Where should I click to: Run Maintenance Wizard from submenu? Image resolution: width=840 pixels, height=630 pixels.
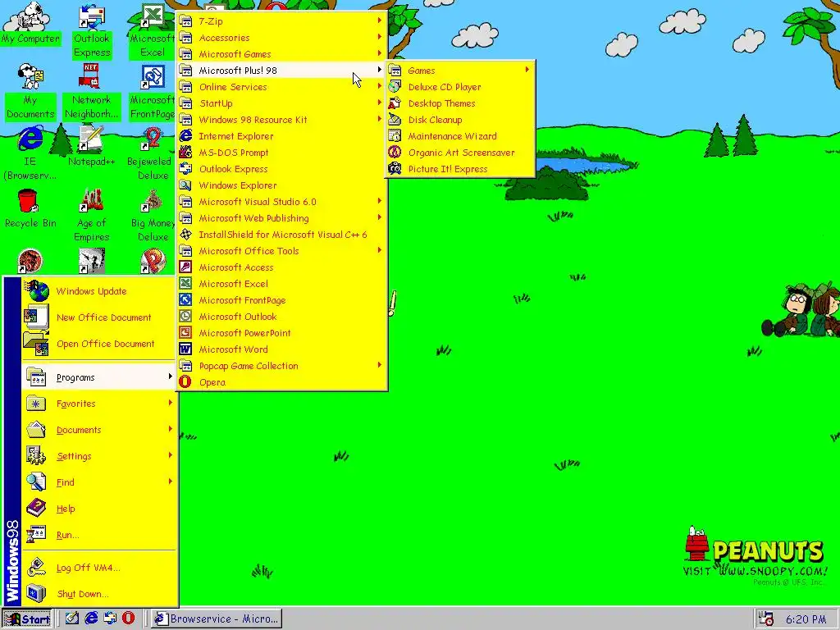(460, 136)
